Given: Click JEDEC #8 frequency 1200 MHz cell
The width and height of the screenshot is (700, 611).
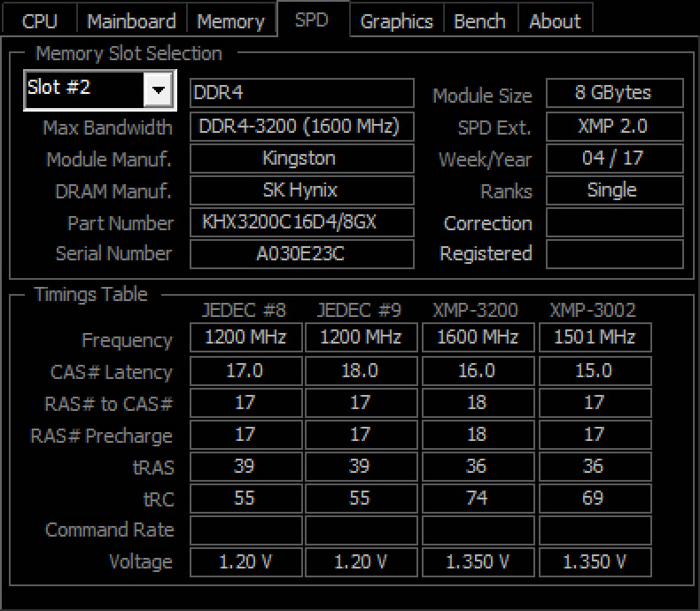Looking at the screenshot, I should tap(246, 337).
